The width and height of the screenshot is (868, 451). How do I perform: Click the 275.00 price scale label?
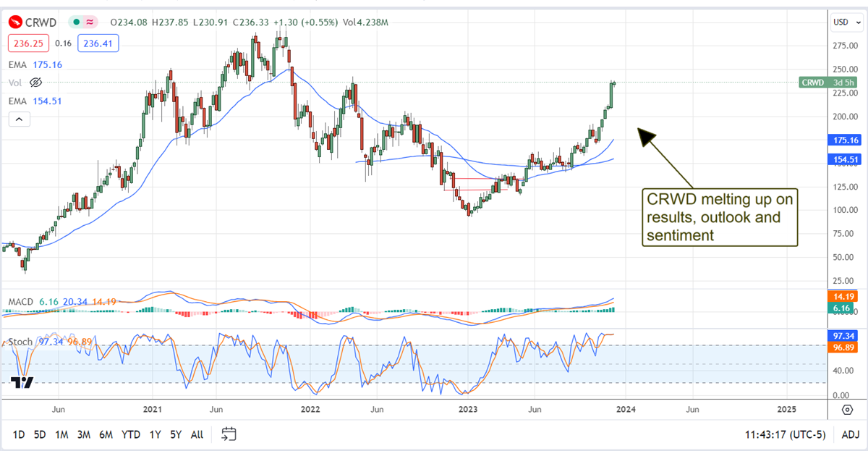point(846,46)
